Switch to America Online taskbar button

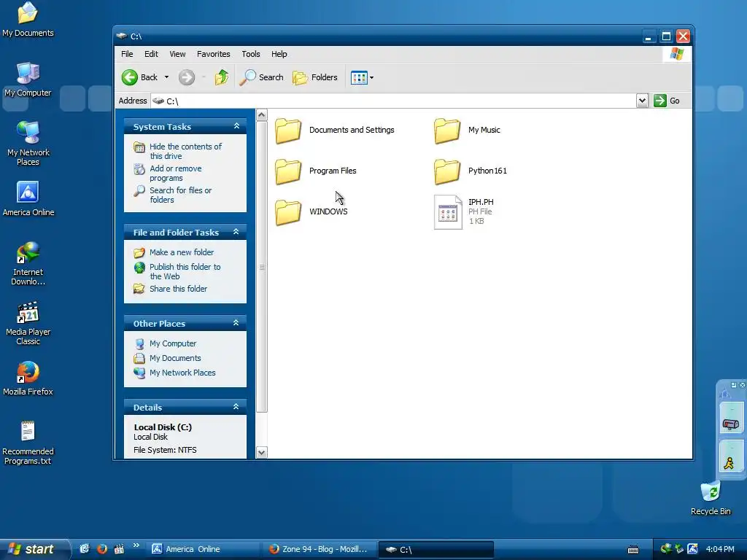[x=202, y=549]
